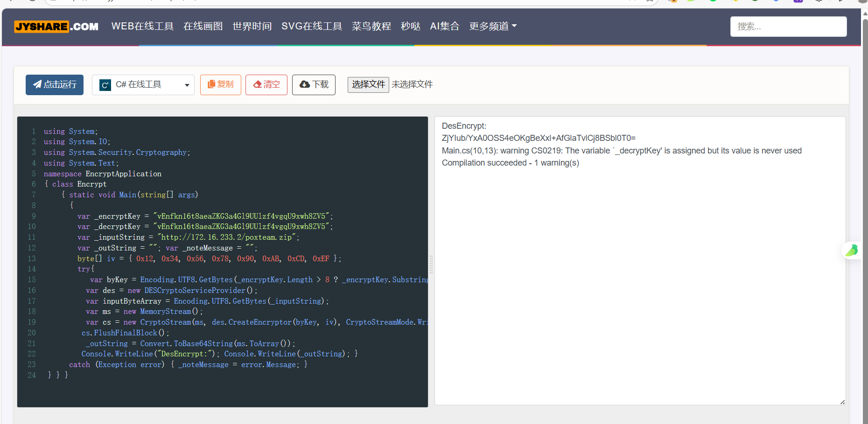This screenshot has height=424, width=868.
Task: Clear the editor with 清空
Action: click(x=266, y=84)
